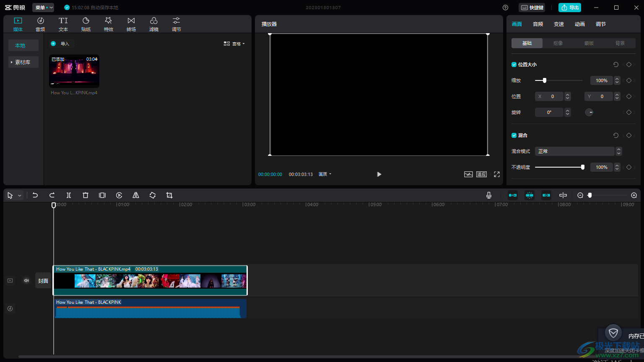
Task: Add keyframe for 位置大小 section
Action: point(629,65)
